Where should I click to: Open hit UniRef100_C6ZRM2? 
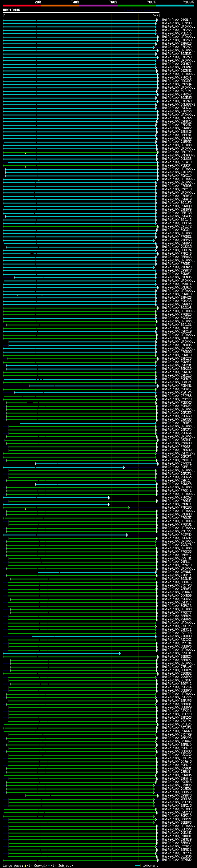coord(176,440)
